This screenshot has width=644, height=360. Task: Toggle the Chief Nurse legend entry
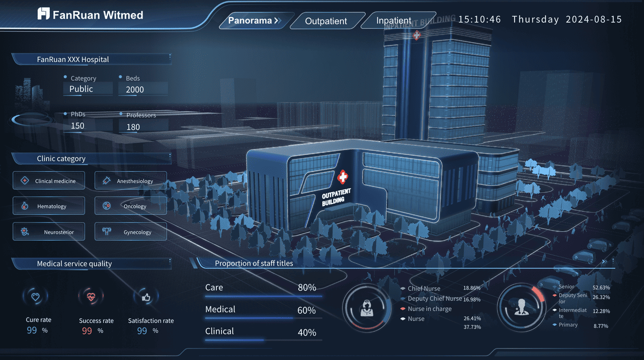tap(423, 289)
